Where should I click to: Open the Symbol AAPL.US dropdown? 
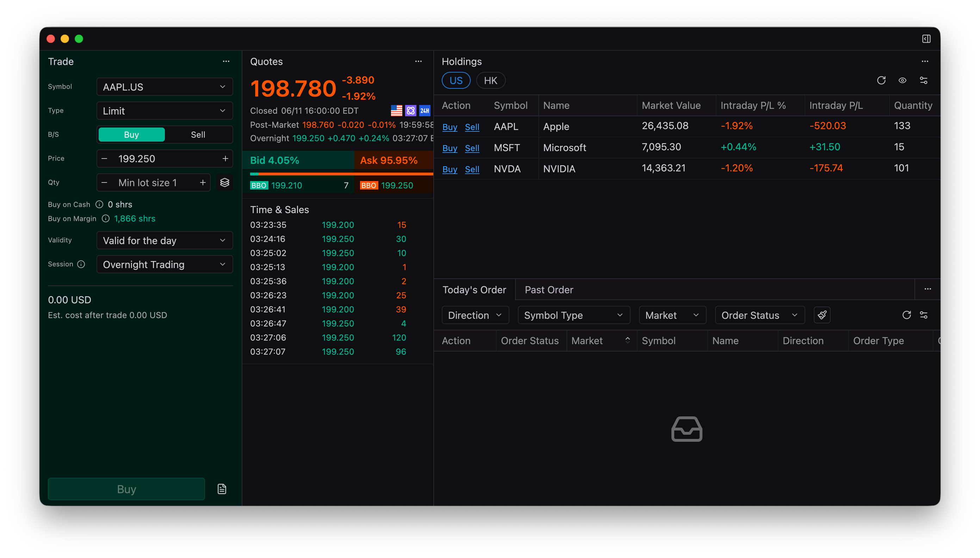click(165, 87)
